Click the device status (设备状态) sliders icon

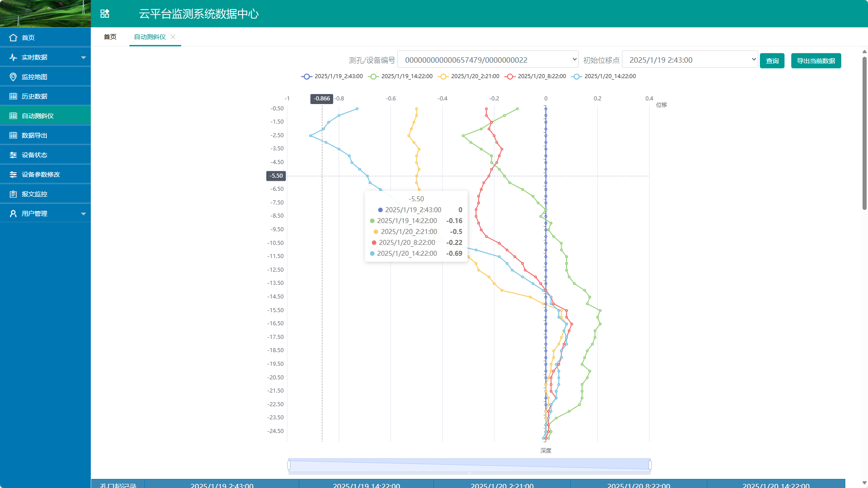pyautogui.click(x=13, y=155)
